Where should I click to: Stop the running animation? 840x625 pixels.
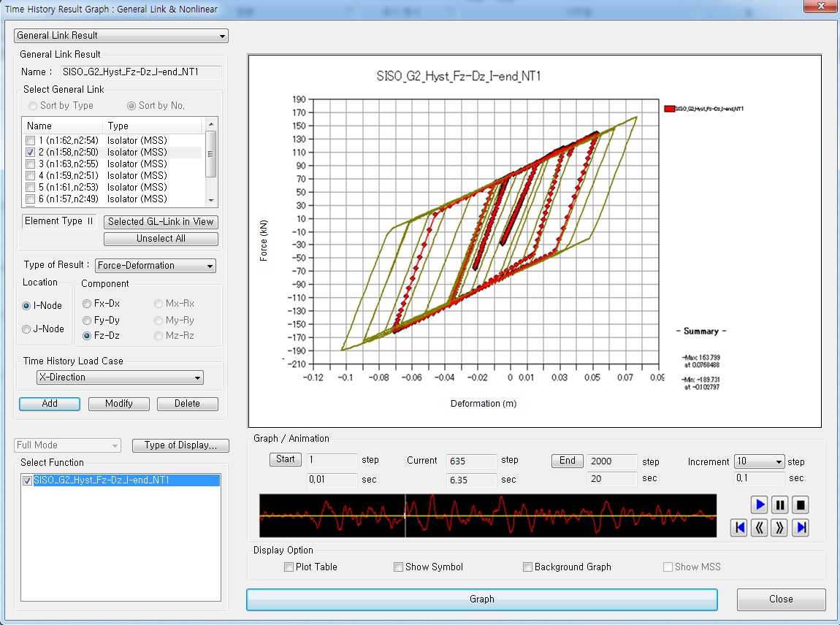point(800,504)
